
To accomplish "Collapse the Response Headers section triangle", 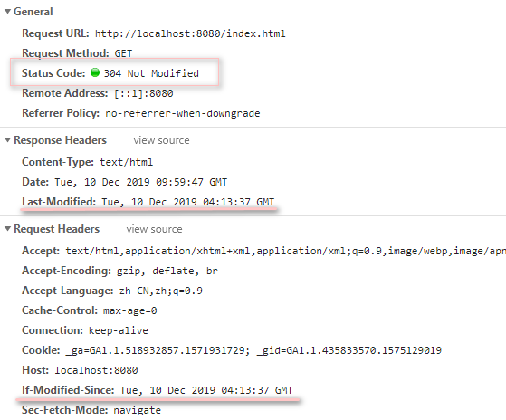I will [x=8, y=140].
